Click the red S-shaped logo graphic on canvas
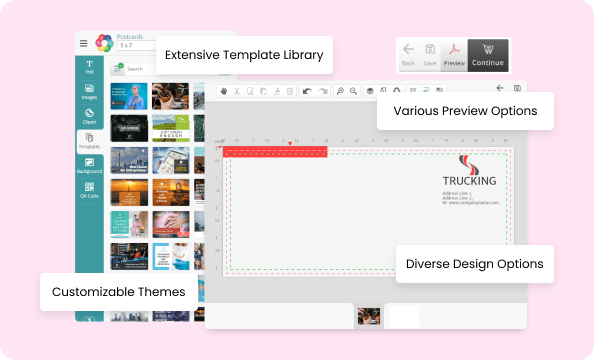Image resolution: width=594 pixels, height=360 pixels. pyautogui.click(x=469, y=165)
